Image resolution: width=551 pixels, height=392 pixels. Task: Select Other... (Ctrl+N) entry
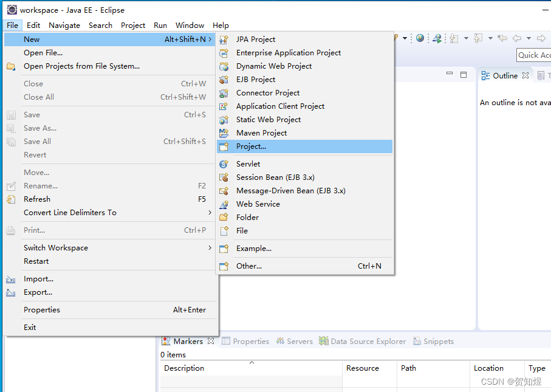pos(305,266)
